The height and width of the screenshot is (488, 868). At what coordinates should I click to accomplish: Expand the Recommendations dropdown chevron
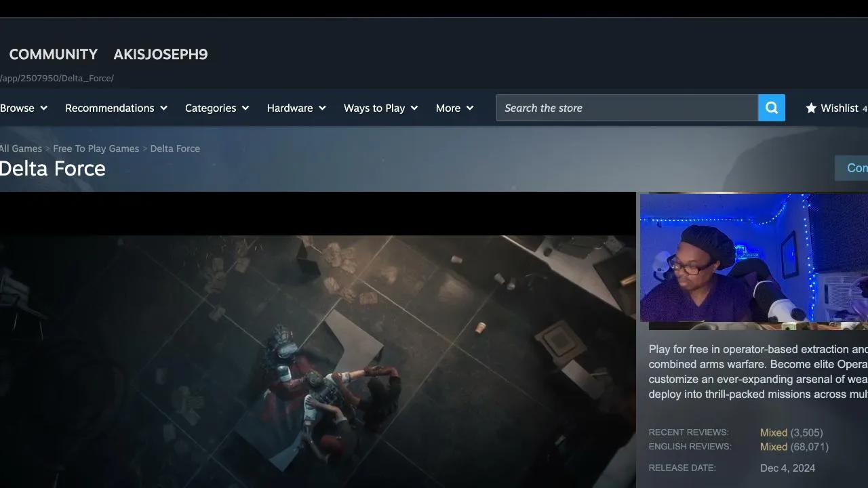pyautogui.click(x=163, y=108)
